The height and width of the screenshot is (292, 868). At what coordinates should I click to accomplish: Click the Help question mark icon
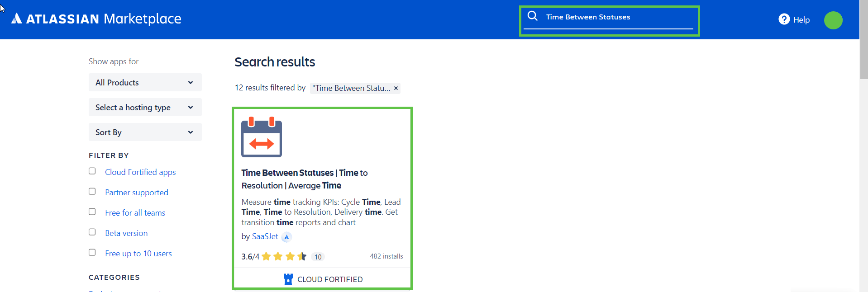click(784, 19)
